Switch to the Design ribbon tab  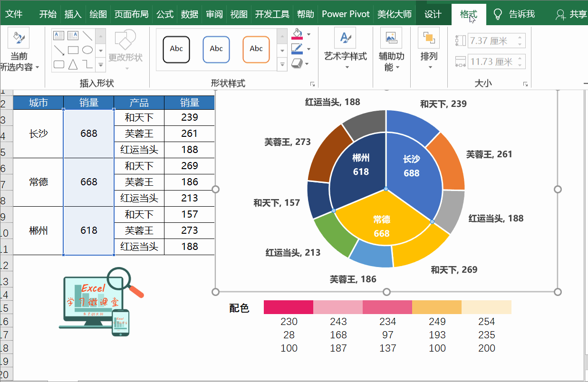click(x=433, y=14)
